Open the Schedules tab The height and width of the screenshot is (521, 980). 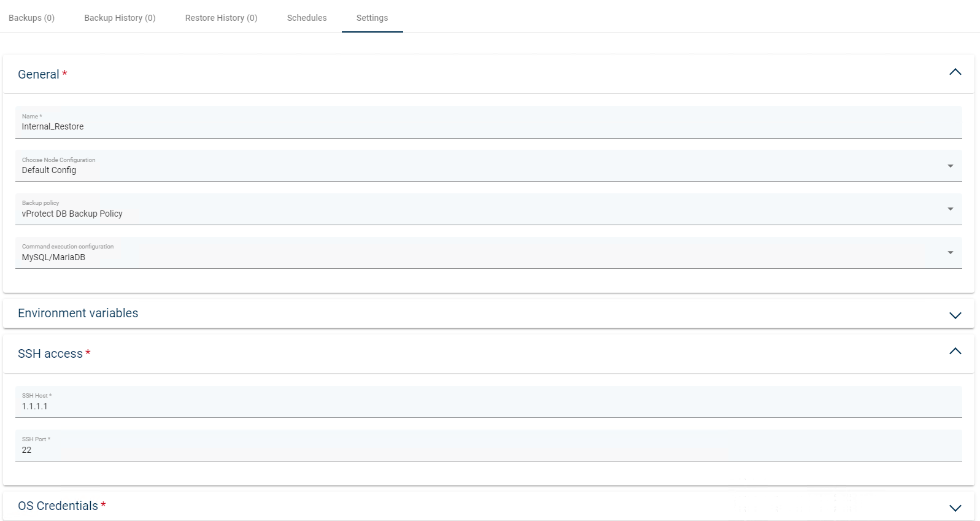pyautogui.click(x=307, y=18)
